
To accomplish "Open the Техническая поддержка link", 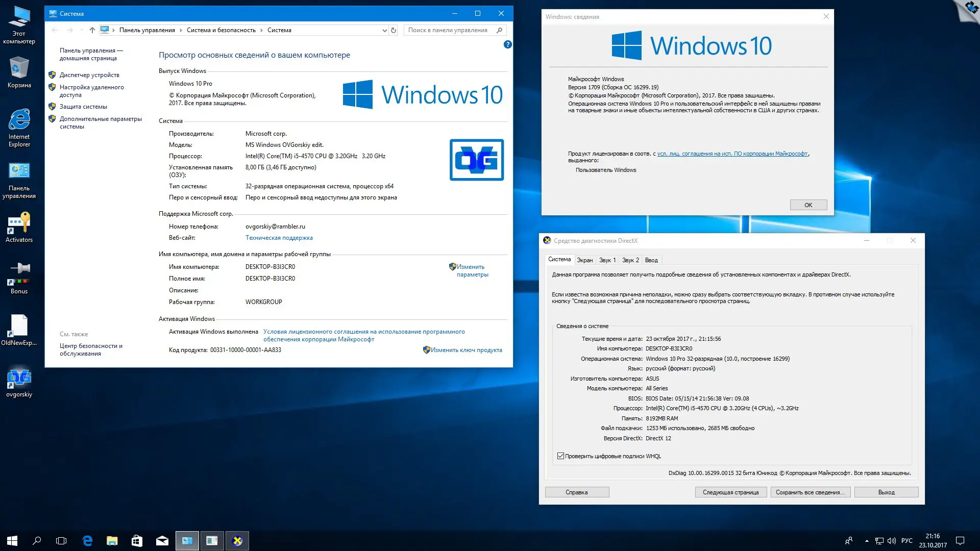I will [x=279, y=237].
